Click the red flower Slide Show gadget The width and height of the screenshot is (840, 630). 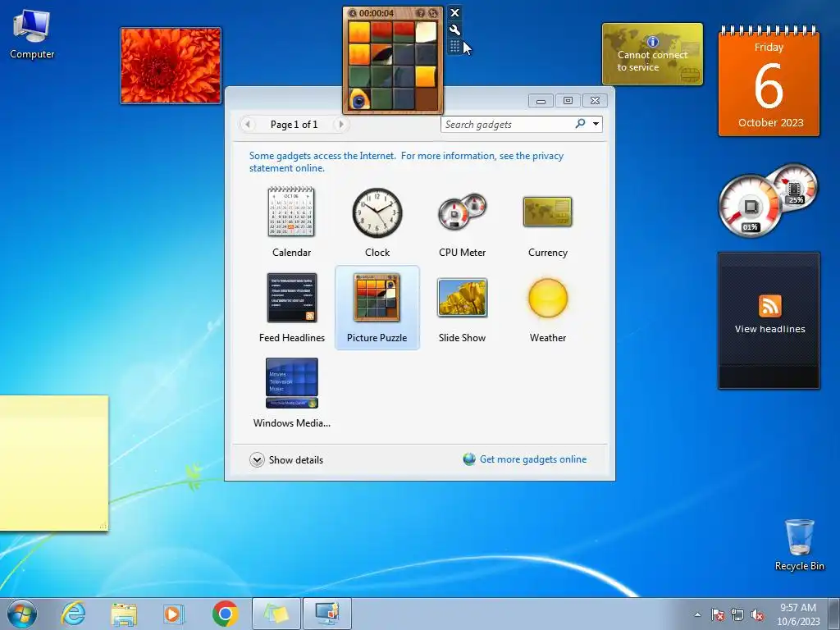[171, 66]
